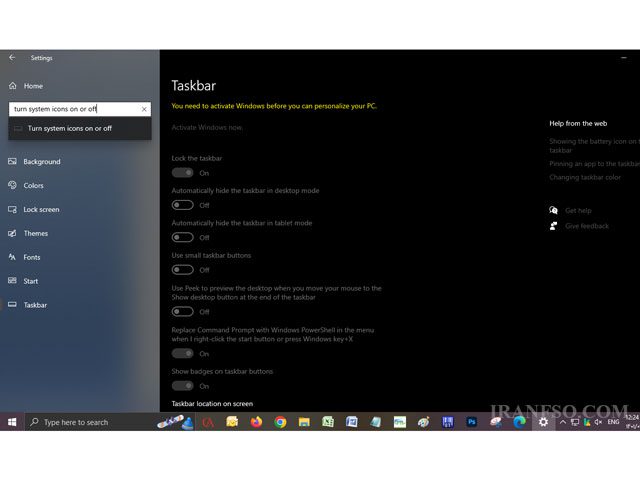Click the Themes brush icon in sidebar
The width and height of the screenshot is (640, 480).
(12, 233)
